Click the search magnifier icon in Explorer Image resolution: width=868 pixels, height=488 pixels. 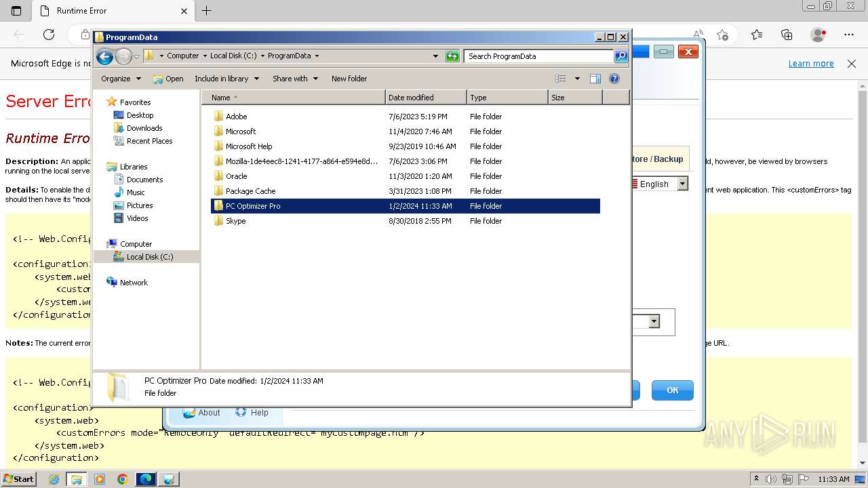(621, 56)
